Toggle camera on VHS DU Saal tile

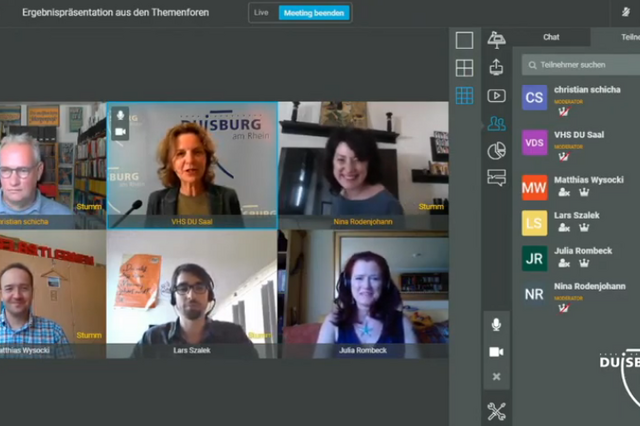tap(120, 132)
